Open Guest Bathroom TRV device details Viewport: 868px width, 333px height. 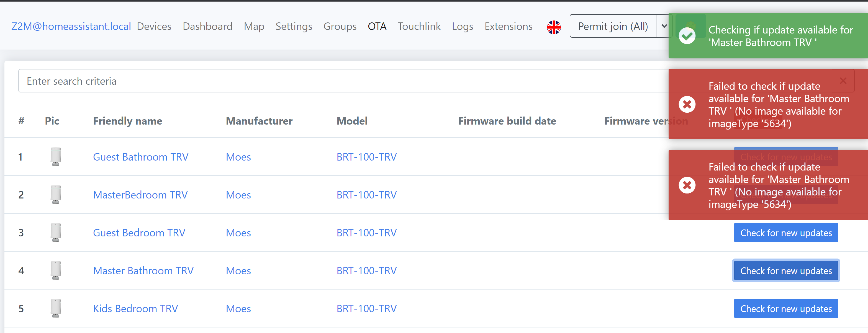pos(140,157)
